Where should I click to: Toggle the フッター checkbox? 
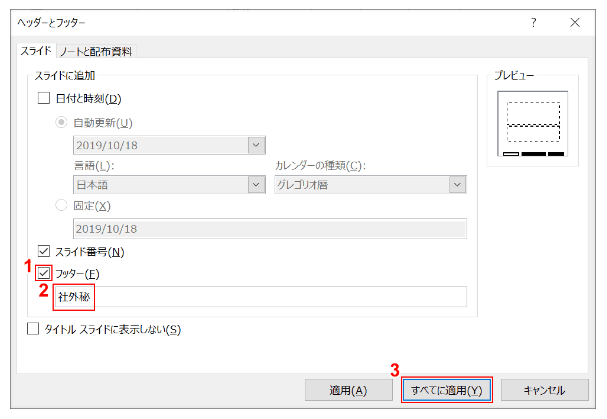43,273
